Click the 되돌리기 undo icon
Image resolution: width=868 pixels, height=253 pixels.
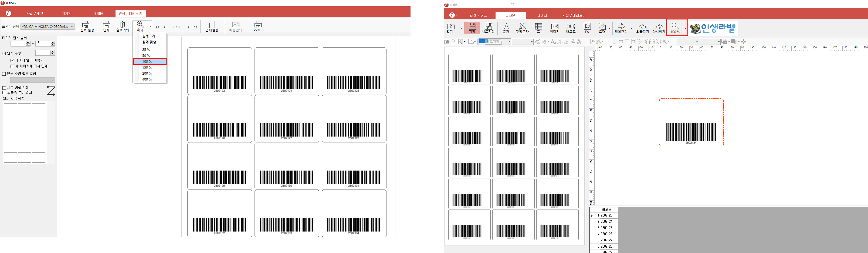[643, 28]
